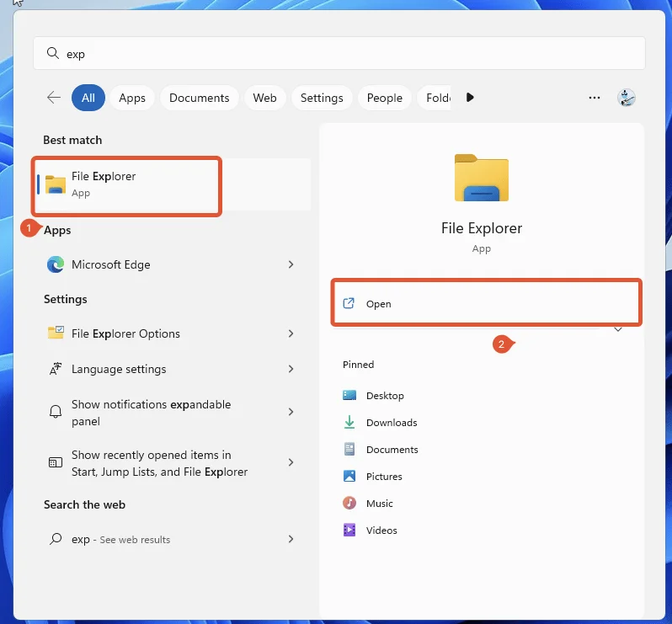Expand exp web results chevron
Image resolution: width=672 pixels, height=624 pixels.
point(291,539)
